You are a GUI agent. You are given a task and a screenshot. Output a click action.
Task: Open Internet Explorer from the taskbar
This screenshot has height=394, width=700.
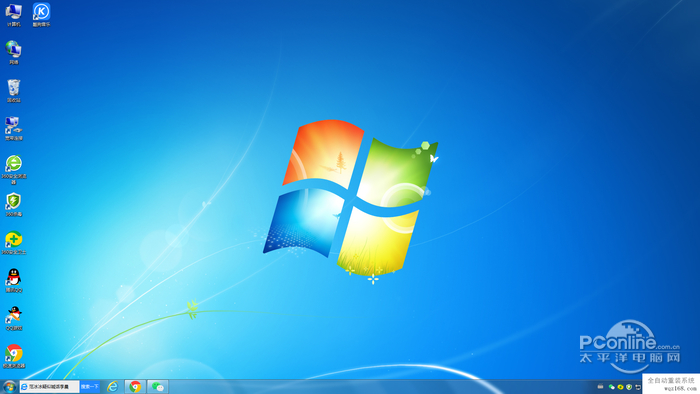[x=112, y=386]
